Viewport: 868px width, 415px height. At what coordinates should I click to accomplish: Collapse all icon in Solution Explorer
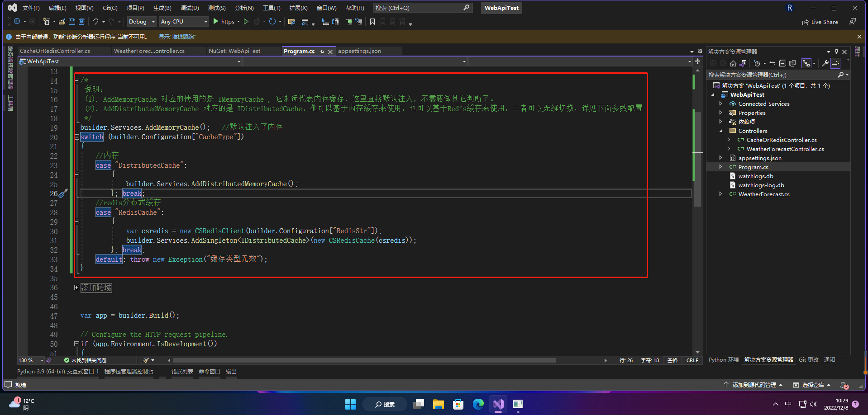(782, 63)
